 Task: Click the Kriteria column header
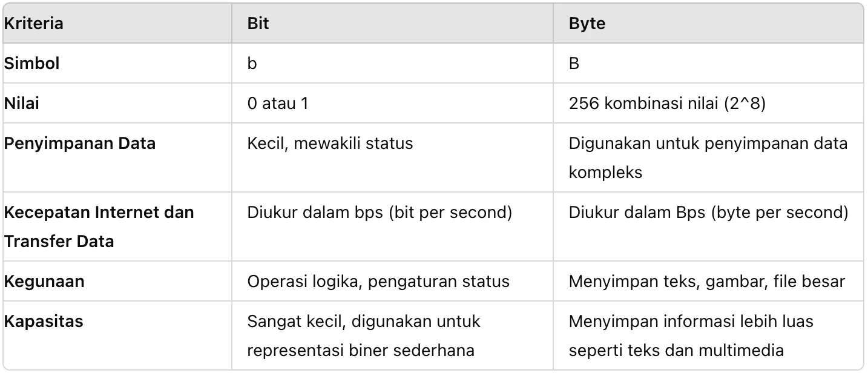point(34,24)
